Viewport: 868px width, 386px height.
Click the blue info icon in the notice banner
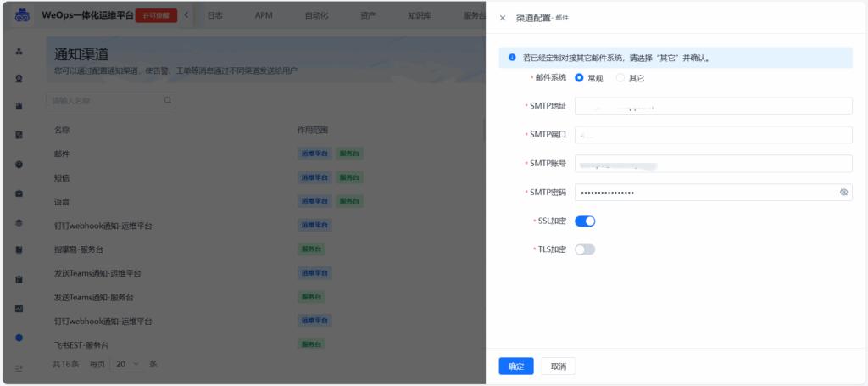[x=512, y=58]
